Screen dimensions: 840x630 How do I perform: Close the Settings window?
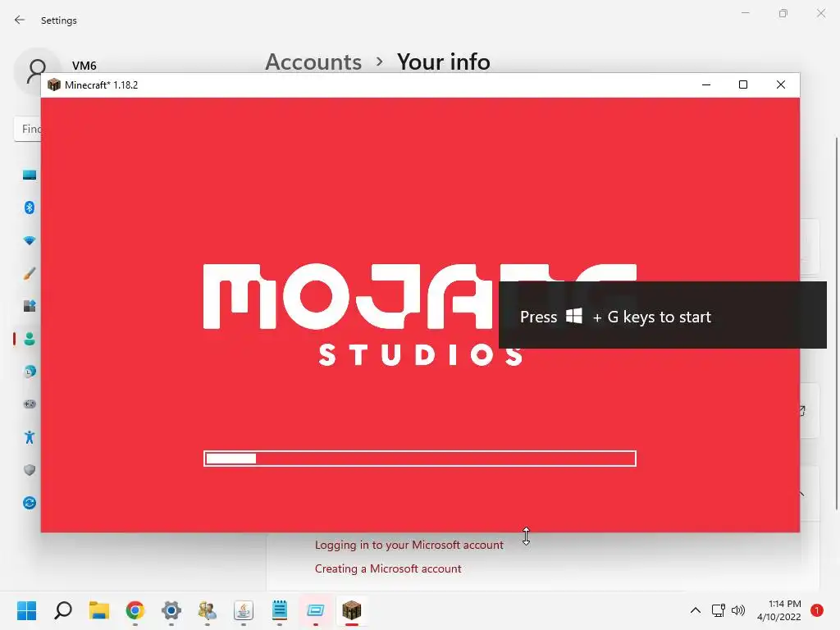click(x=820, y=13)
